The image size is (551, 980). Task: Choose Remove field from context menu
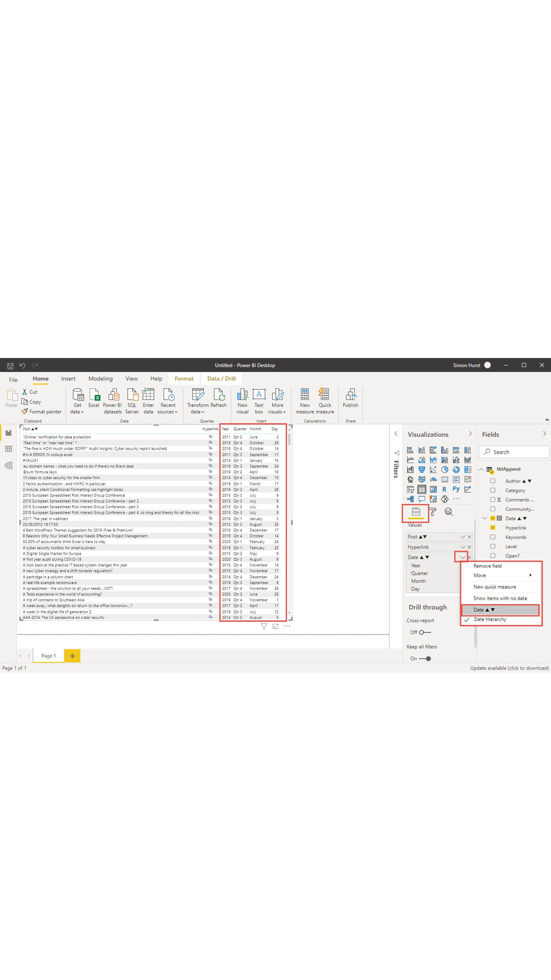[x=487, y=566]
